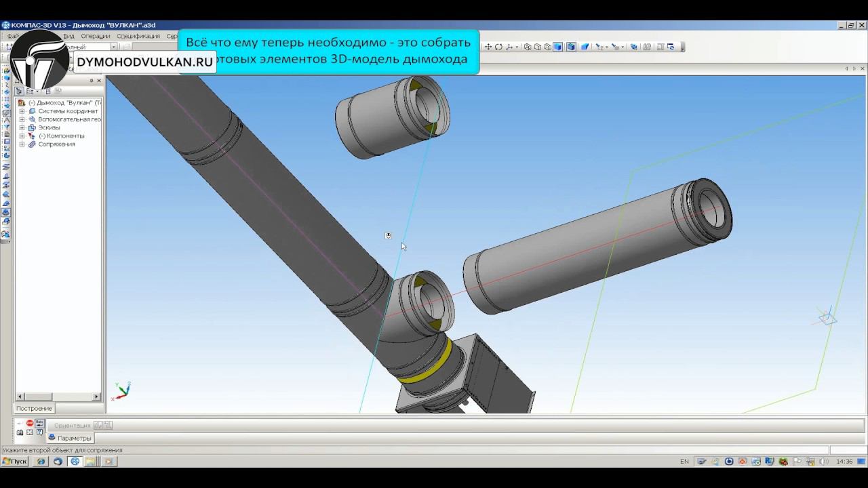Click the remember state camera icon

coord(20,432)
